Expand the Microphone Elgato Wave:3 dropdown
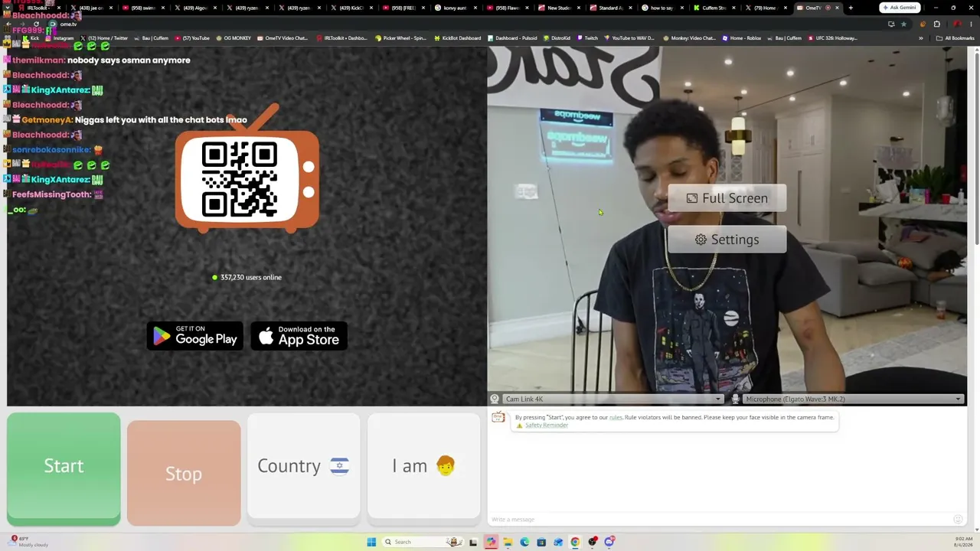Viewport: 980px width, 551px height. pos(853,399)
